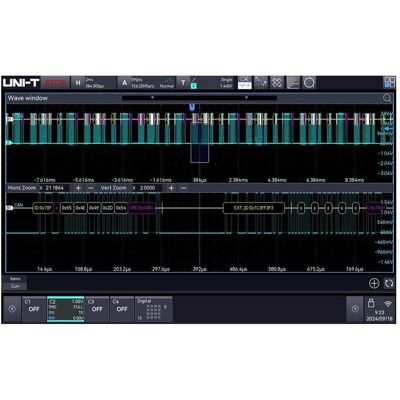
Task: Open the four-square layout menu icon
Action: click(389, 83)
